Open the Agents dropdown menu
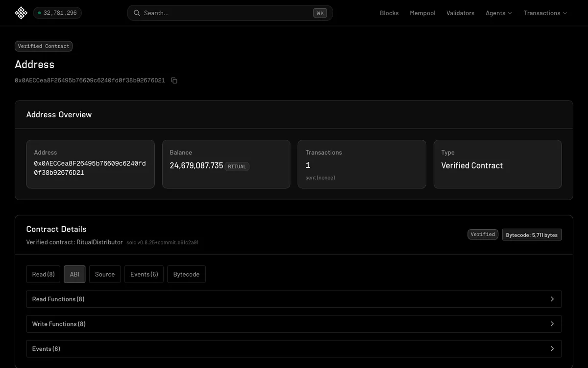 pyautogui.click(x=499, y=13)
